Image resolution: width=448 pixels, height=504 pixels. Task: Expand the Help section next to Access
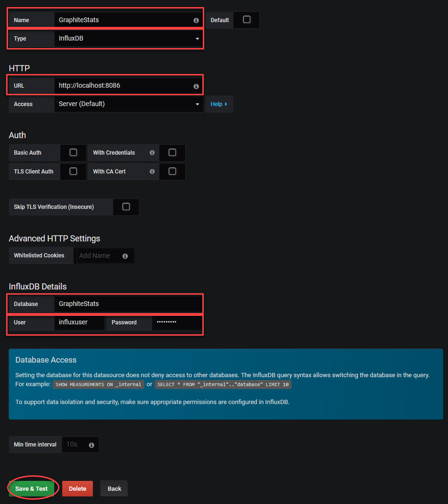point(219,104)
